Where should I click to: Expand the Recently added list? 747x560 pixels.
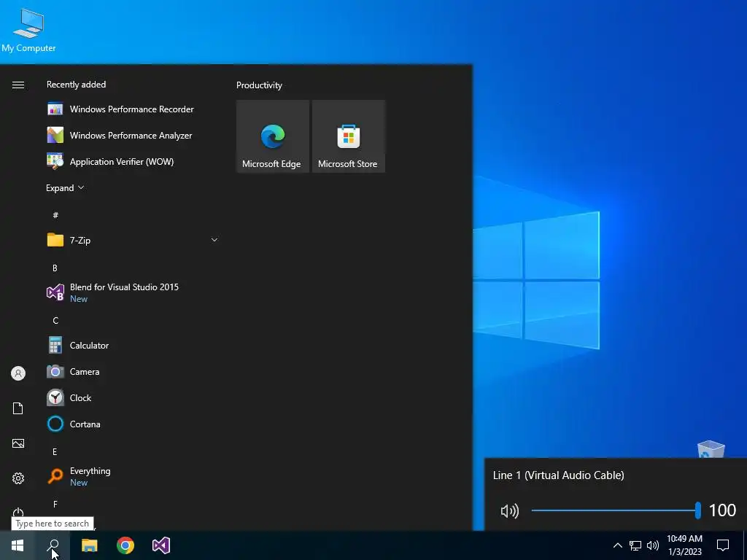click(65, 187)
